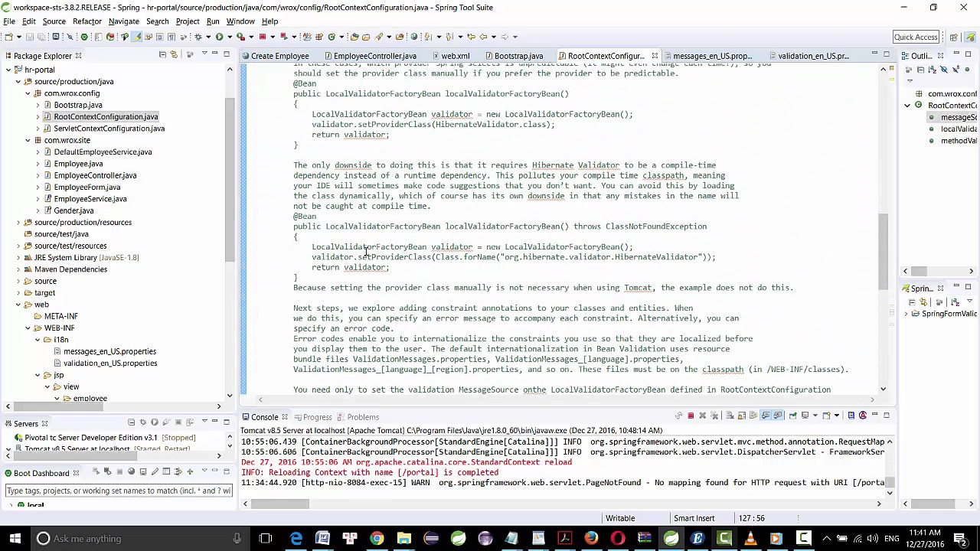Select Gender.java in Package Explorer
The width and height of the screenshot is (980, 551).
(x=73, y=210)
